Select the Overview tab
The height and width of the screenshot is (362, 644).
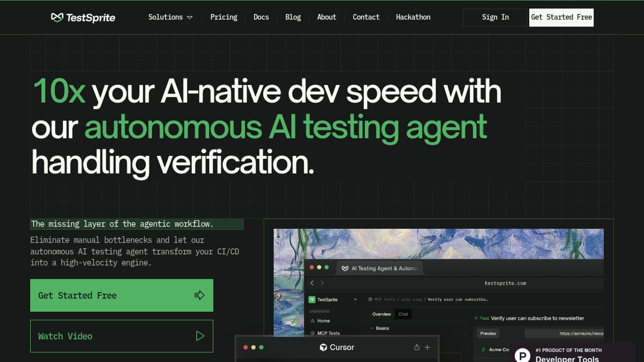(381, 314)
